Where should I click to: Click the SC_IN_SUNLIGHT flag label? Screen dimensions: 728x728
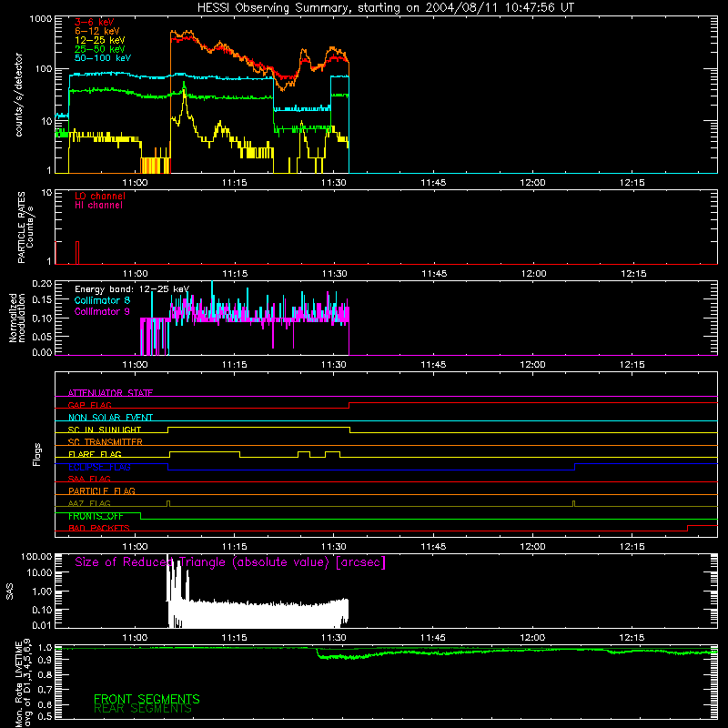click(x=105, y=430)
